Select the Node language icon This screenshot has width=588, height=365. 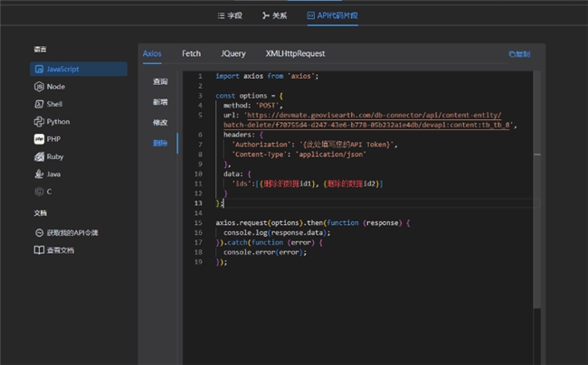[x=39, y=87]
